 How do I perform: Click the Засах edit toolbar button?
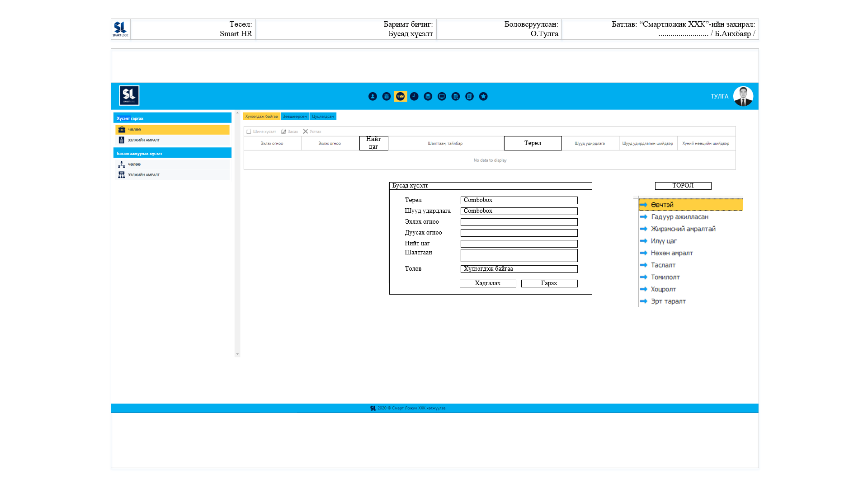289,131
